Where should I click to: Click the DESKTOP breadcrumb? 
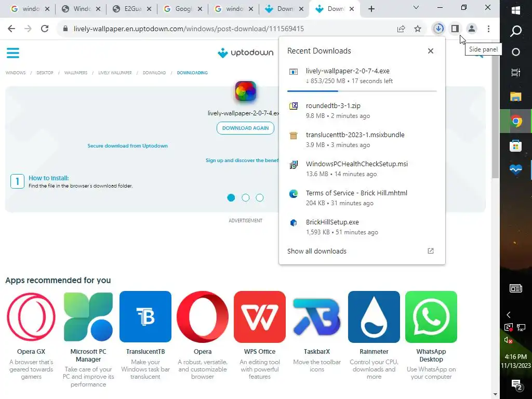tap(45, 73)
